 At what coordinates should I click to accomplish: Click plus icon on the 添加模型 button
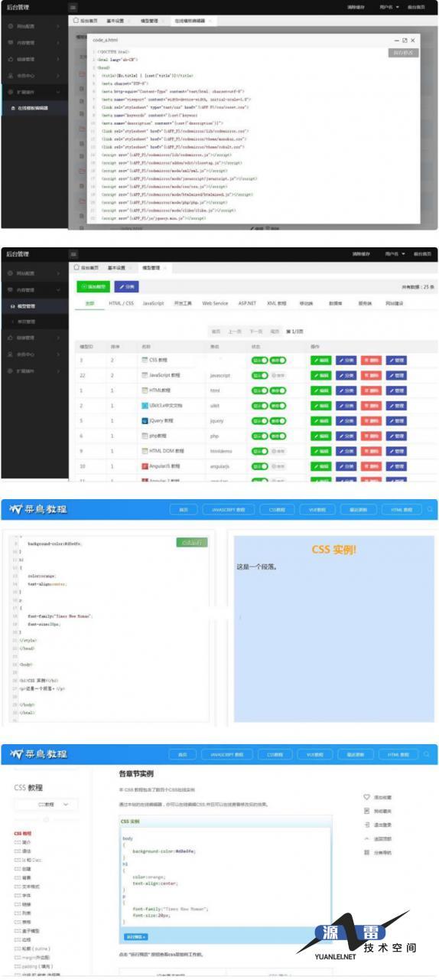click(x=84, y=286)
